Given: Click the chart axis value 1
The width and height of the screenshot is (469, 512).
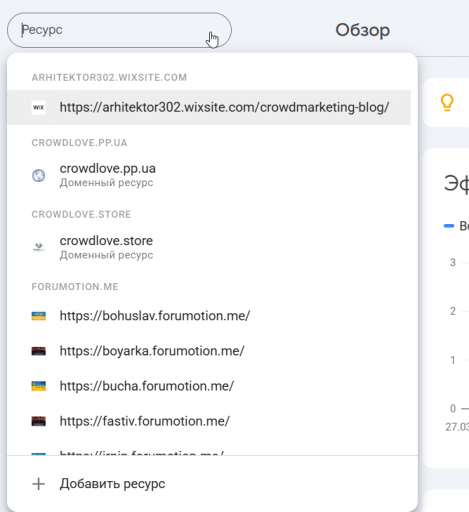Looking at the screenshot, I should pyautogui.click(x=453, y=360).
